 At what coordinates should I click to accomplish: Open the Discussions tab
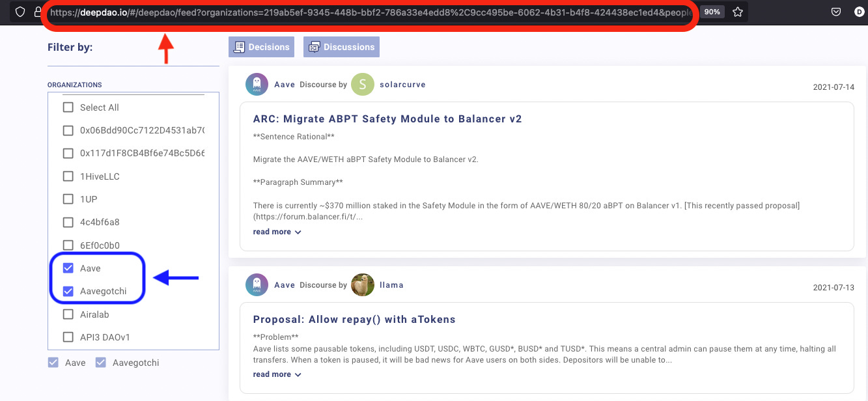point(341,47)
